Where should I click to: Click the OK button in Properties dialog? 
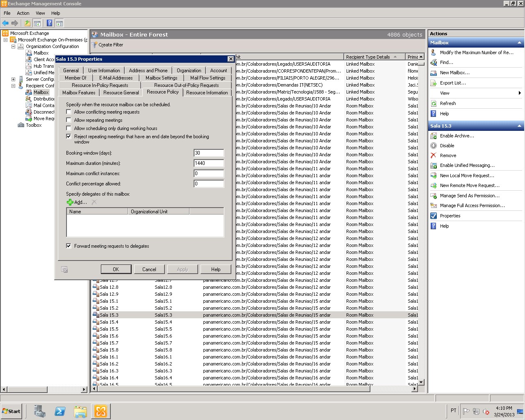point(116,269)
